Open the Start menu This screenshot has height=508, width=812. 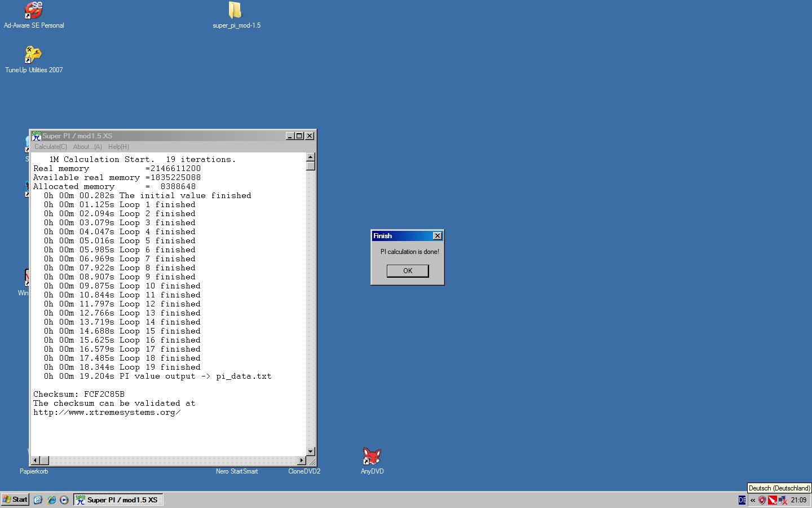coord(15,500)
